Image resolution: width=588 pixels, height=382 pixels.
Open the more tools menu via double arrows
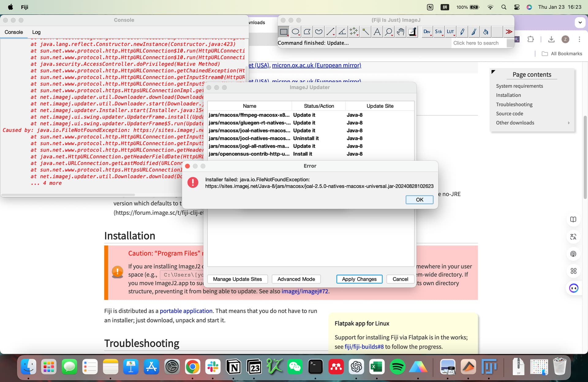pyautogui.click(x=509, y=32)
